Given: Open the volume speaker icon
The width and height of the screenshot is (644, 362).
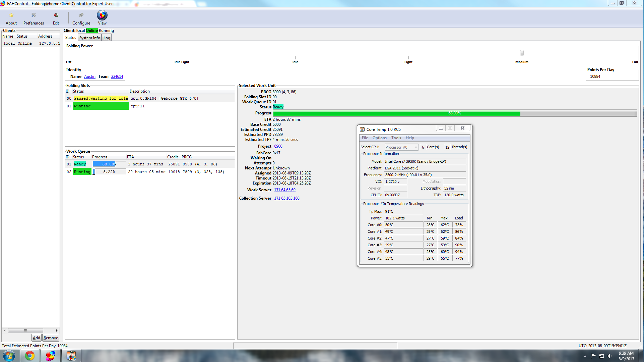Looking at the screenshot, I should [x=609, y=356].
